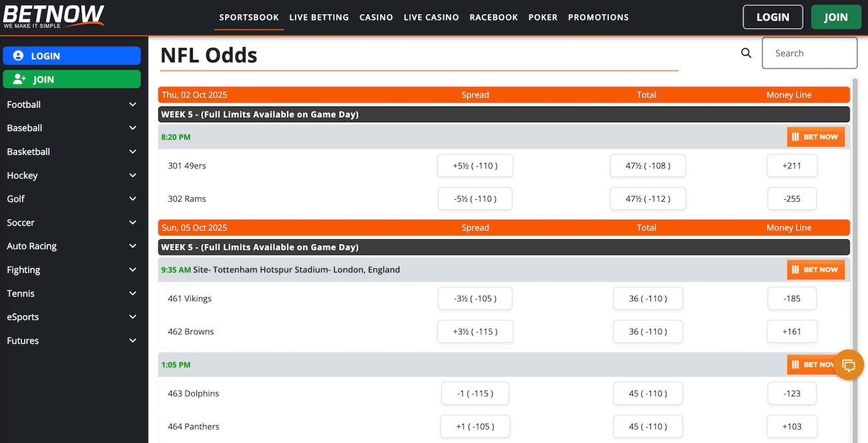Image resolution: width=868 pixels, height=443 pixels.
Task: Open the live chat bubble
Action: 849,365
